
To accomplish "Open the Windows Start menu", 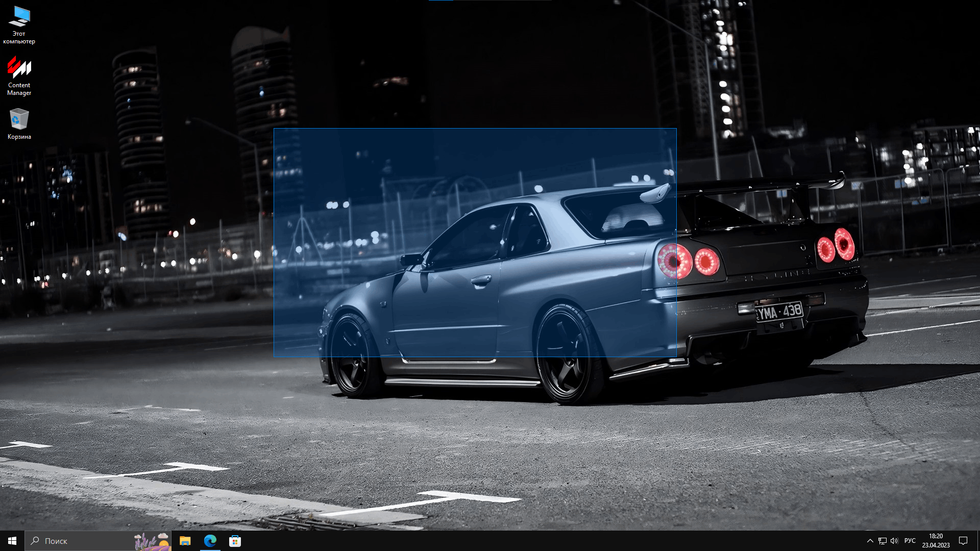I will 12,541.
